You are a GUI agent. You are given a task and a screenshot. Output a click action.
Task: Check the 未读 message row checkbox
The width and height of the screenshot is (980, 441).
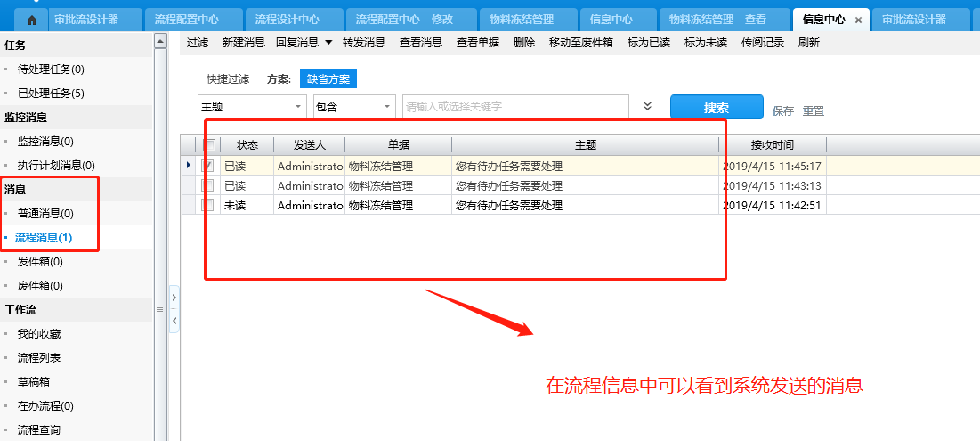[x=209, y=205]
